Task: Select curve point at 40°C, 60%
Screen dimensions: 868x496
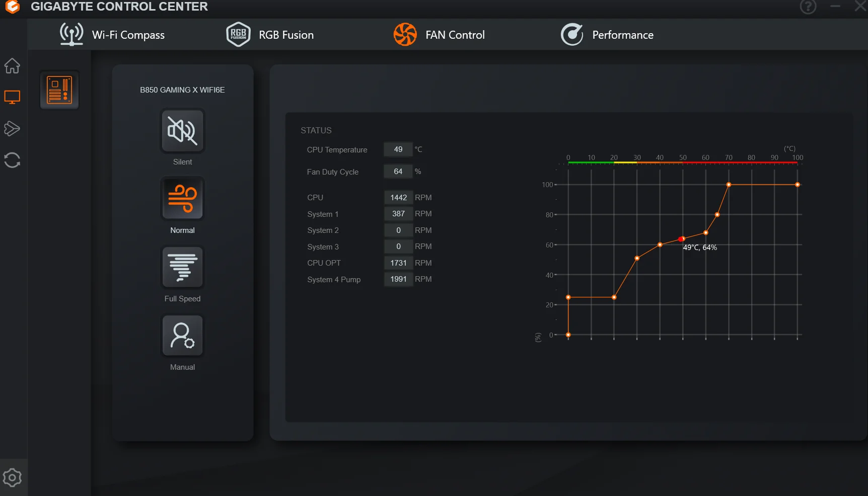Action: [660, 245]
